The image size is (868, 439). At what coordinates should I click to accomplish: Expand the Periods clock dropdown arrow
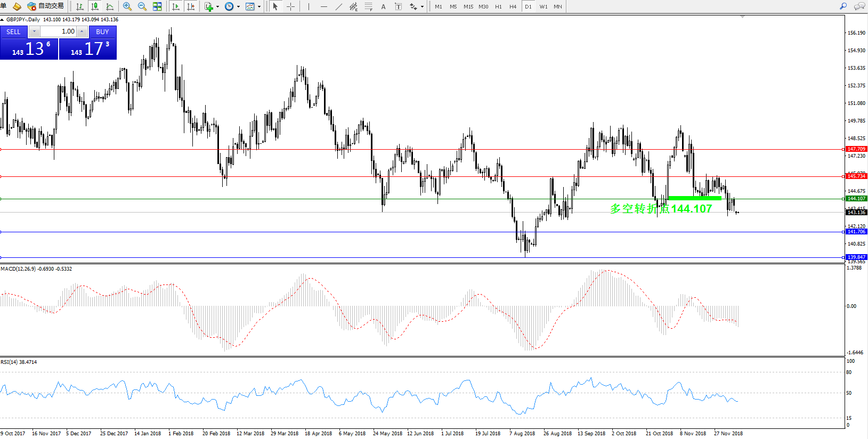(238, 7)
